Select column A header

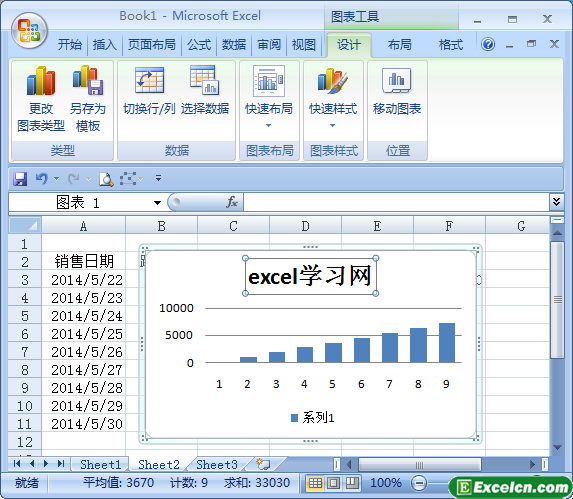[x=83, y=226]
